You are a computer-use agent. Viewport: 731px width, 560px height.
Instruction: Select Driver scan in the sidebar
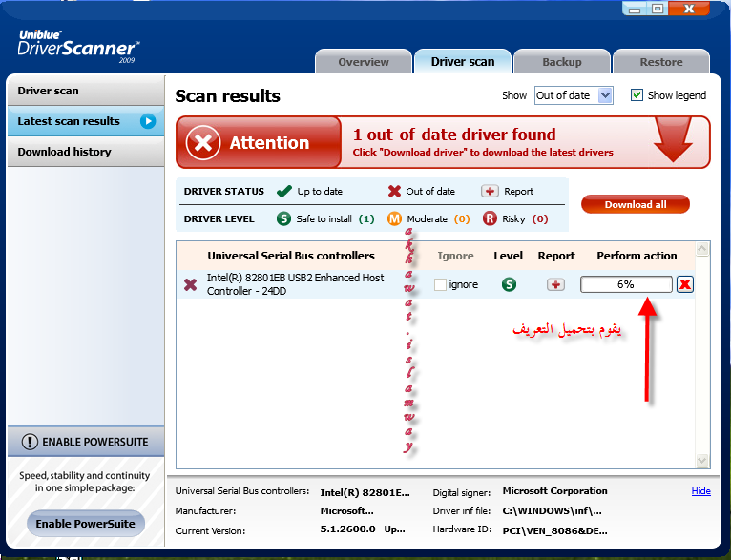(86, 91)
